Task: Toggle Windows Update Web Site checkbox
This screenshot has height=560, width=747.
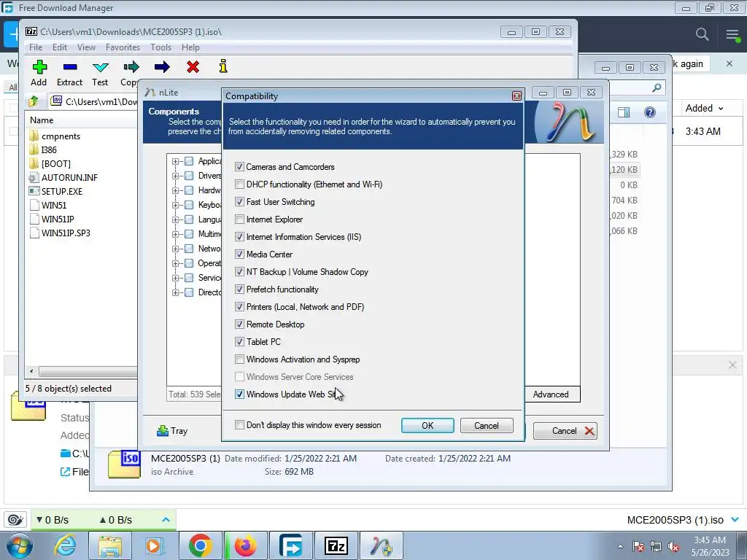Action: point(239,394)
